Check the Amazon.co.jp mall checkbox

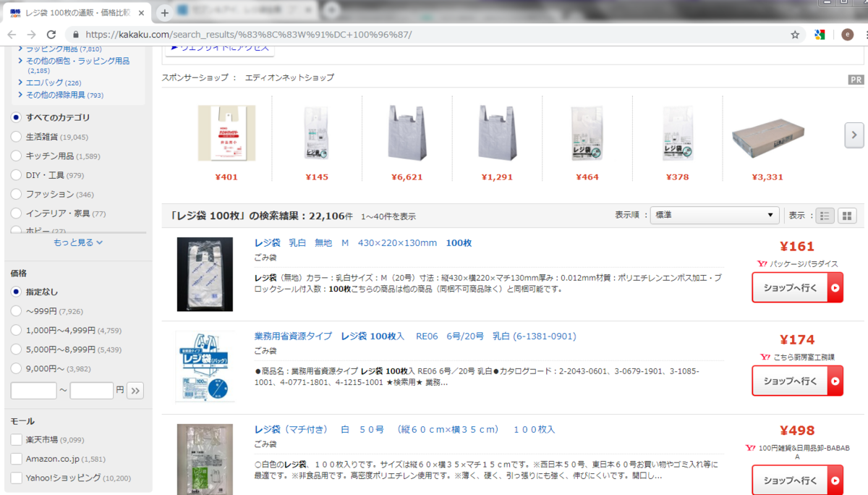[17, 459]
